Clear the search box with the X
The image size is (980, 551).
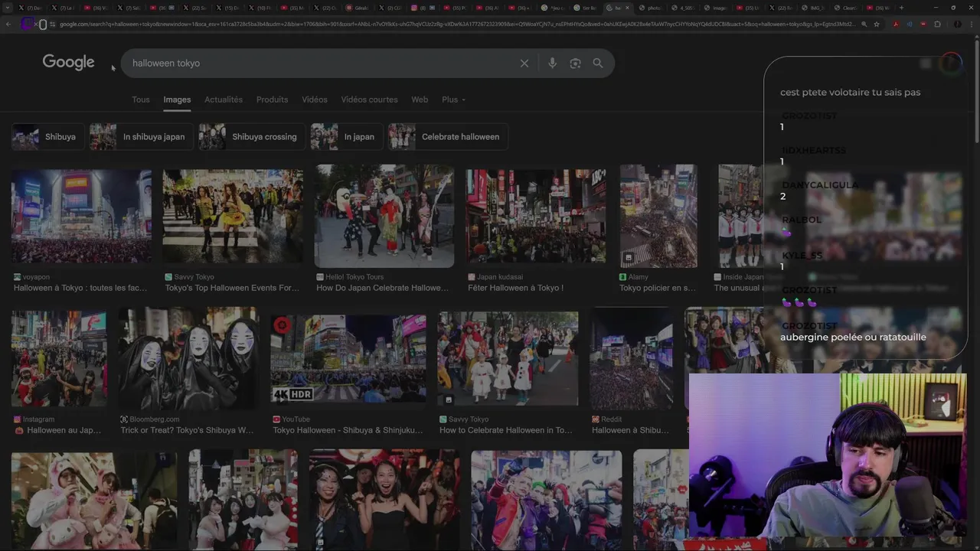point(524,64)
